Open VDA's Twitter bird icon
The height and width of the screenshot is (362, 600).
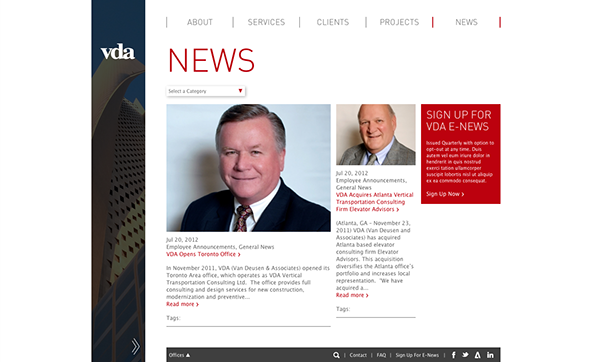(x=465, y=355)
